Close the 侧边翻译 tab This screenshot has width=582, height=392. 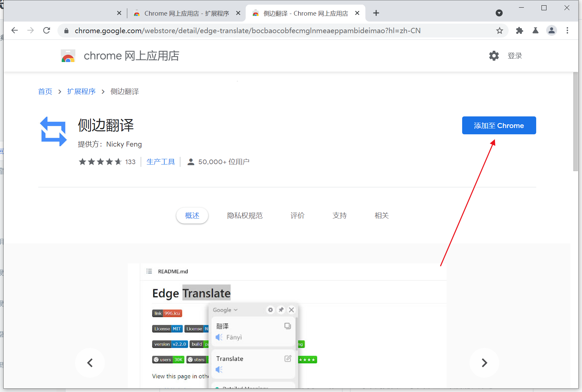point(357,13)
